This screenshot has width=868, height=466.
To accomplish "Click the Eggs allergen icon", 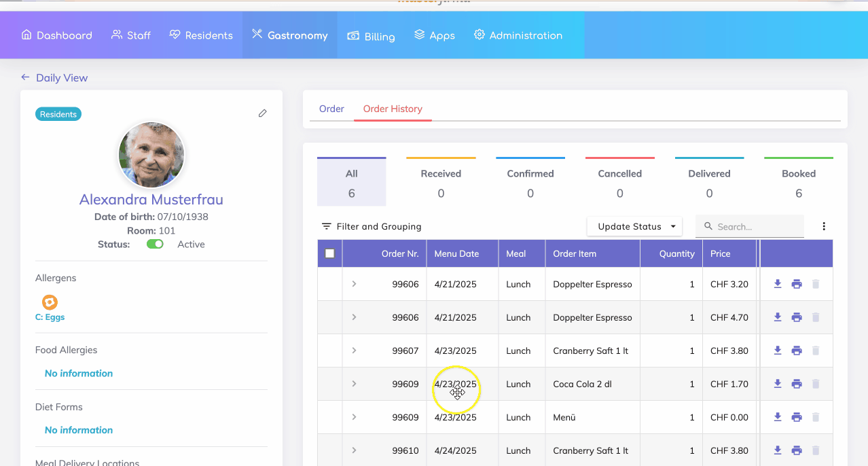I will 50,302.
